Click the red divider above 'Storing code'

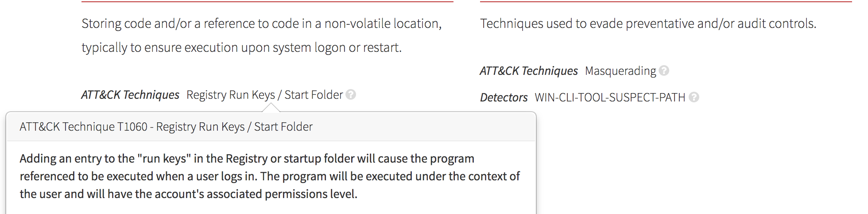point(267,2)
